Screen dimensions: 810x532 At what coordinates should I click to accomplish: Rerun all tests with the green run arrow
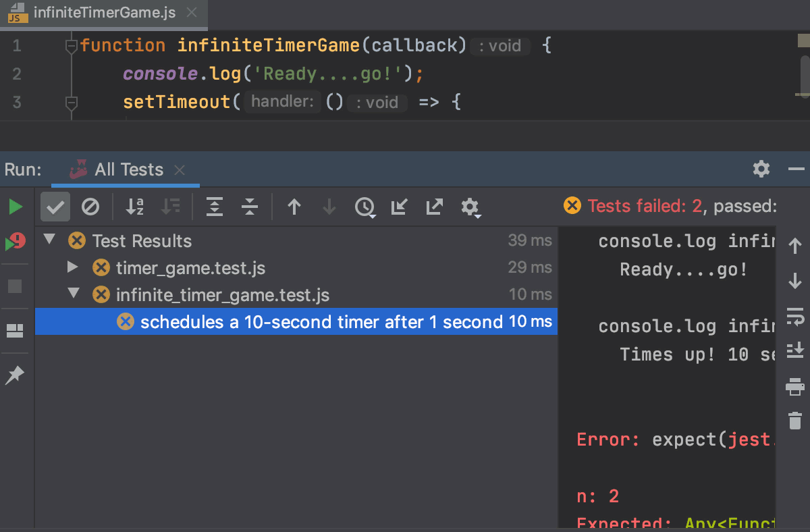pyautogui.click(x=15, y=207)
